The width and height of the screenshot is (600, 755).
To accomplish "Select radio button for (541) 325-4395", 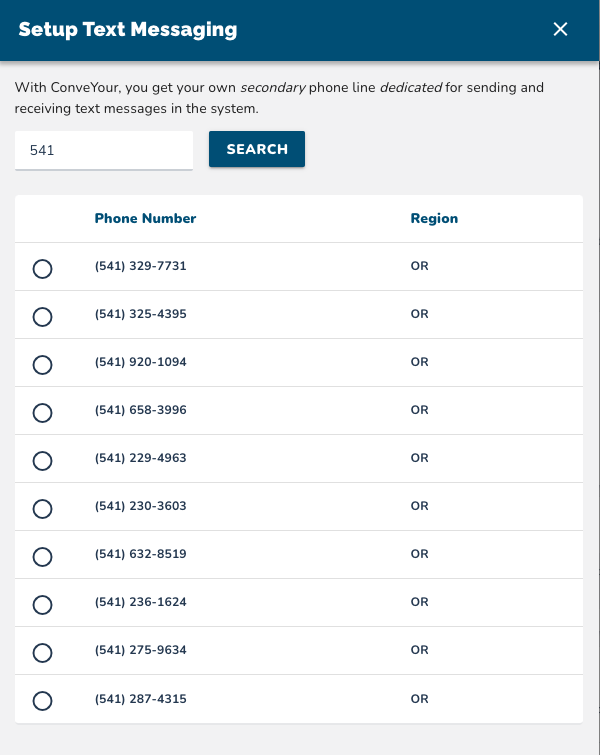I will point(43,317).
